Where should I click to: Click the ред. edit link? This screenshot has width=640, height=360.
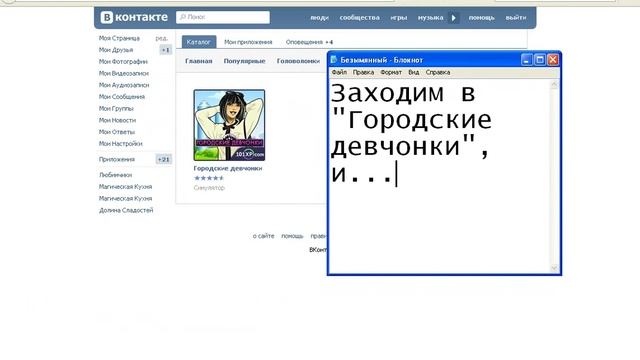[161, 38]
